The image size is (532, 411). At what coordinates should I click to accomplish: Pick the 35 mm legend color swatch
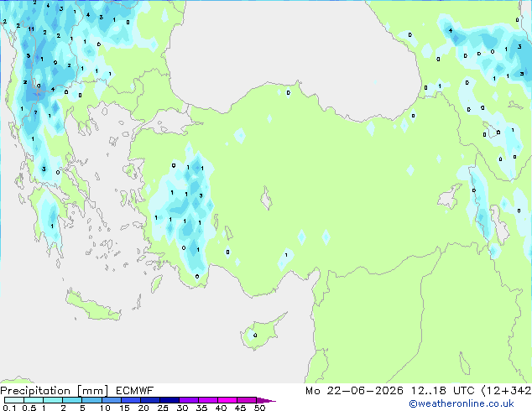pyautogui.click(x=208, y=400)
